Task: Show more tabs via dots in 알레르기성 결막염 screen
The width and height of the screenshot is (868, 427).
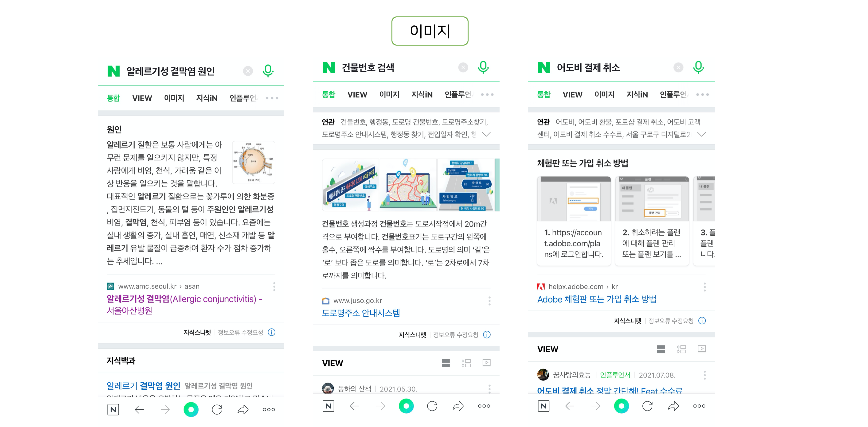Action: click(x=272, y=98)
